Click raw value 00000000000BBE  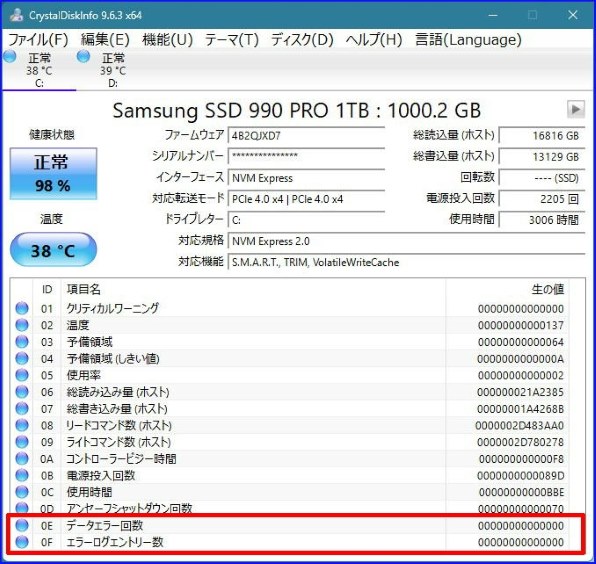[521, 492]
